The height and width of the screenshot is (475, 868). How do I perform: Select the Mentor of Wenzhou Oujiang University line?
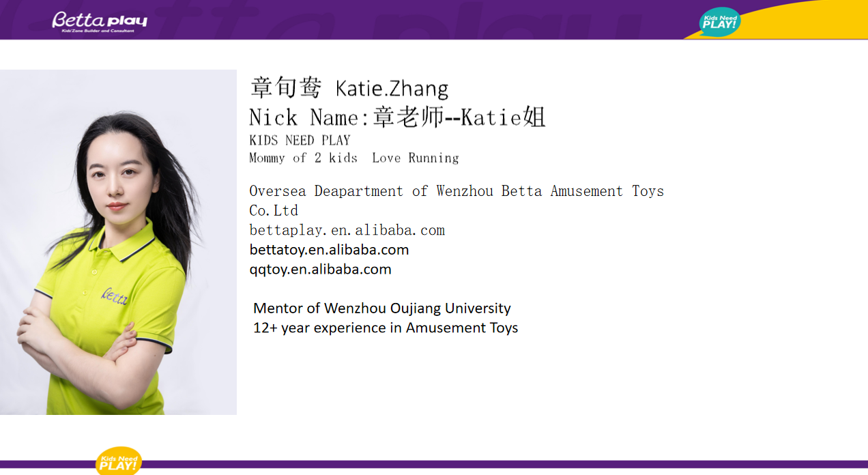pos(381,308)
